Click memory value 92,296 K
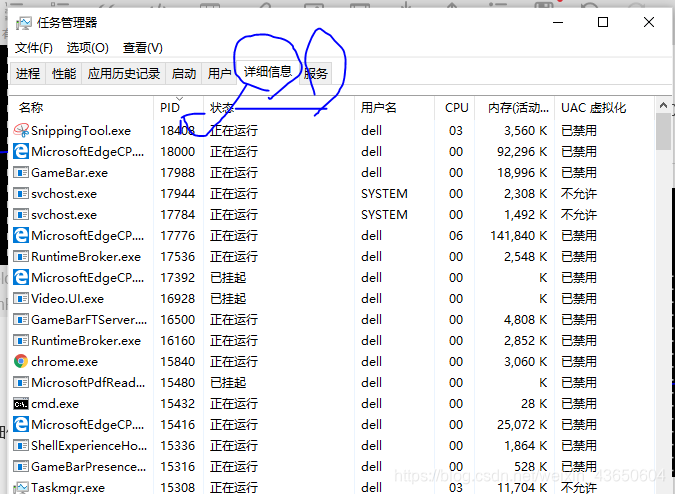Image resolution: width=675 pixels, height=494 pixels. [522, 151]
